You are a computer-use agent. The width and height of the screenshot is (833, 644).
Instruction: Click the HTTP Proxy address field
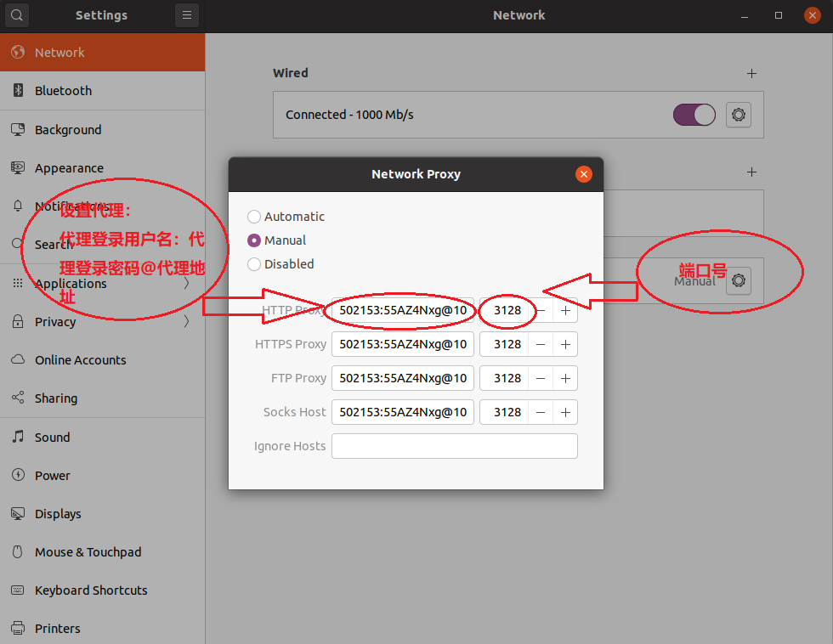(x=403, y=311)
